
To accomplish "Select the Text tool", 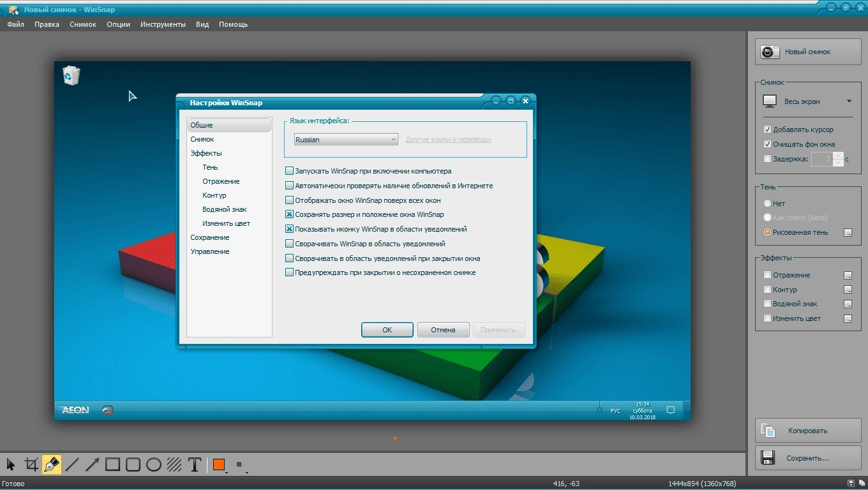I will coord(195,464).
